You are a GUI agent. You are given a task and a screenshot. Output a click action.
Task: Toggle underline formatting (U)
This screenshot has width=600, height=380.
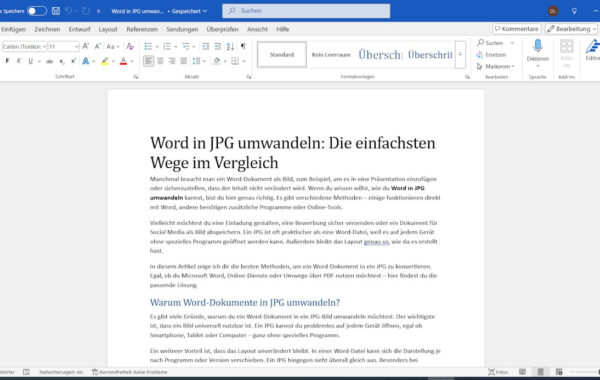coord(31,61)
